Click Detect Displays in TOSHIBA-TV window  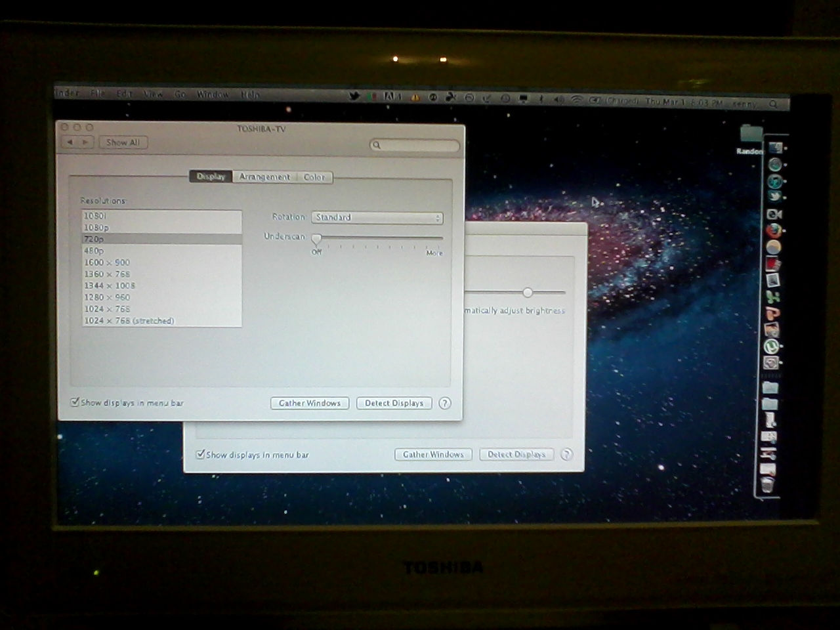[x=394, y=403]
